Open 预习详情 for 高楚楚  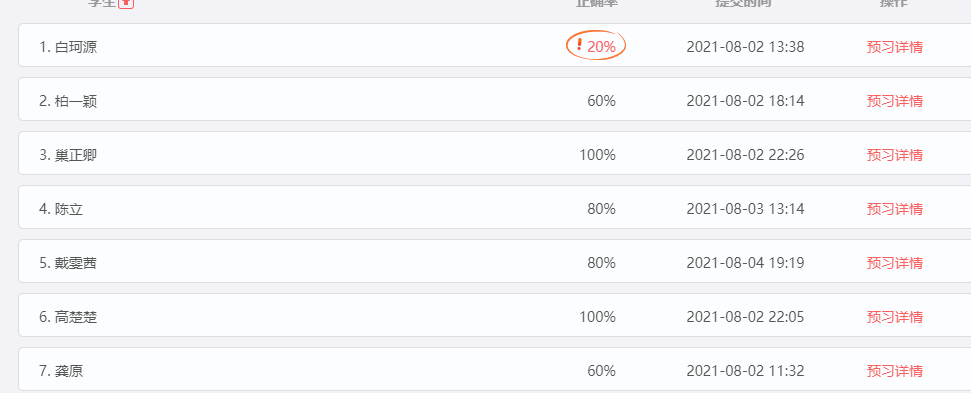(895, 317)
